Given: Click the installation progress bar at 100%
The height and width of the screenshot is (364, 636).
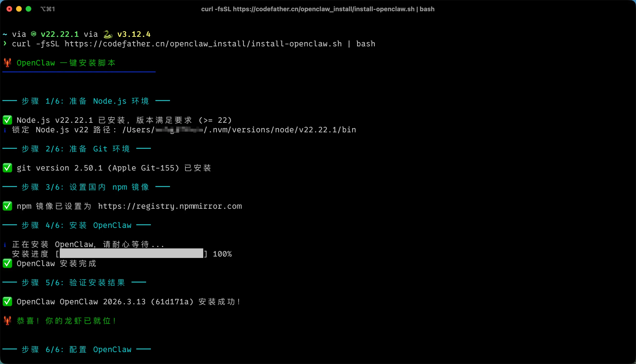Looking at the screenshot, I should click(x=131, y=253).
